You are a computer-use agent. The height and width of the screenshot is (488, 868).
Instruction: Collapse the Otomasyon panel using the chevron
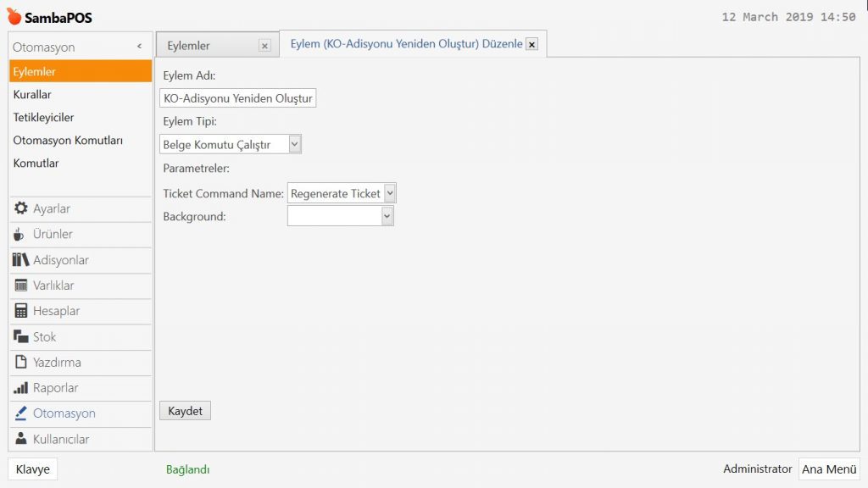coord(139,47)
